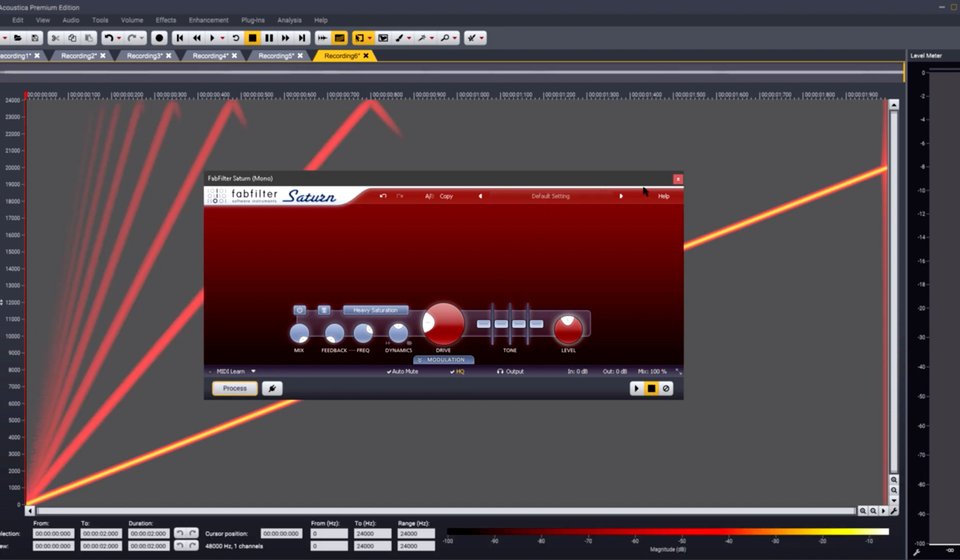Click the Output headphone button
The height and width of the screenshot is (560, 960).
(510, 371)
